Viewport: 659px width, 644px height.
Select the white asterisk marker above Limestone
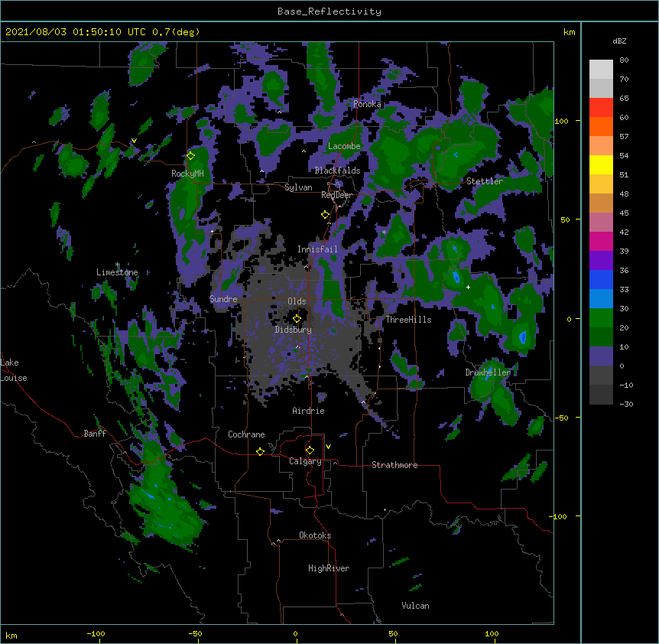click(117, 265)
